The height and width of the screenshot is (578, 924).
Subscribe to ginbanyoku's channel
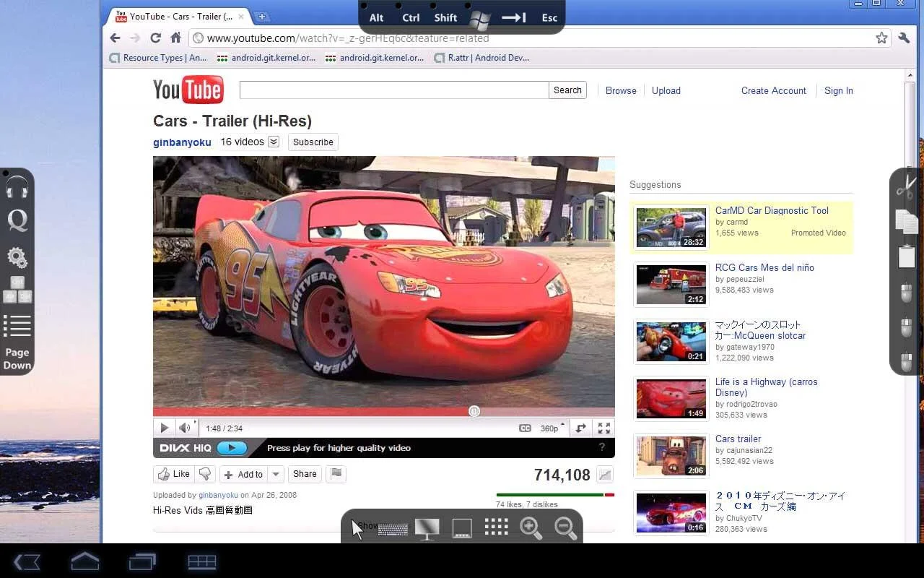313,142
